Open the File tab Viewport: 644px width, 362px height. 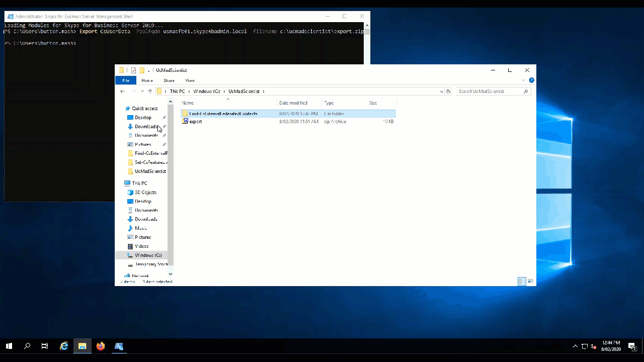pos(126,80)
